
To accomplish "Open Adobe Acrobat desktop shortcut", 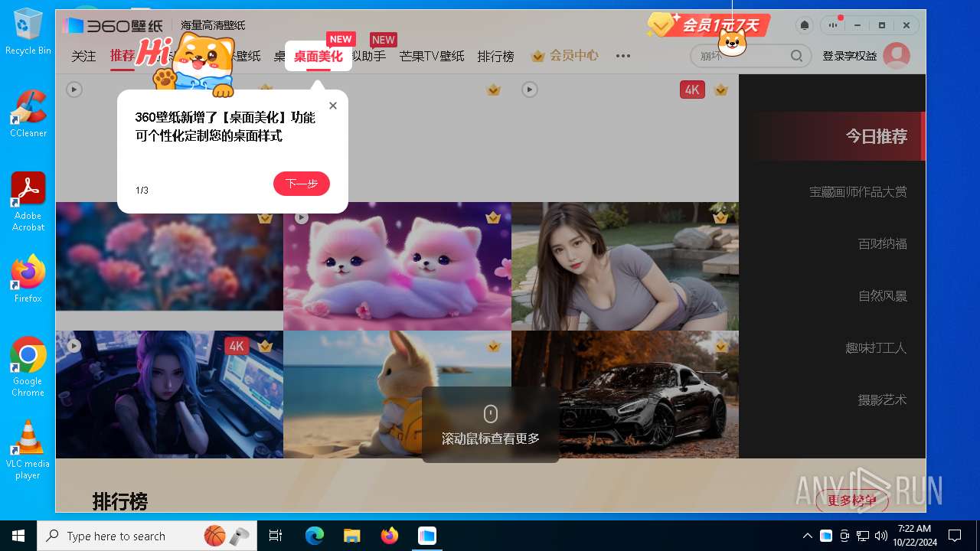I will pos(28,201).
